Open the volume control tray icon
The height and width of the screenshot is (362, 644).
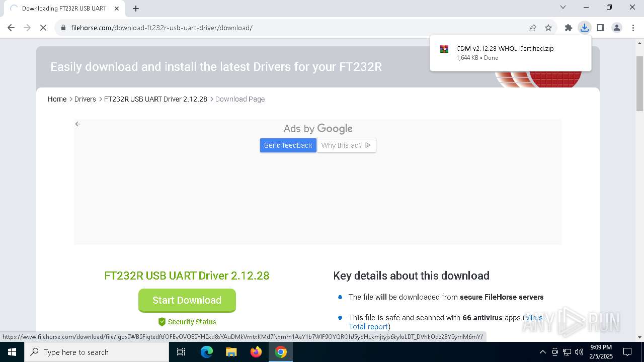[x=579, y=352]
